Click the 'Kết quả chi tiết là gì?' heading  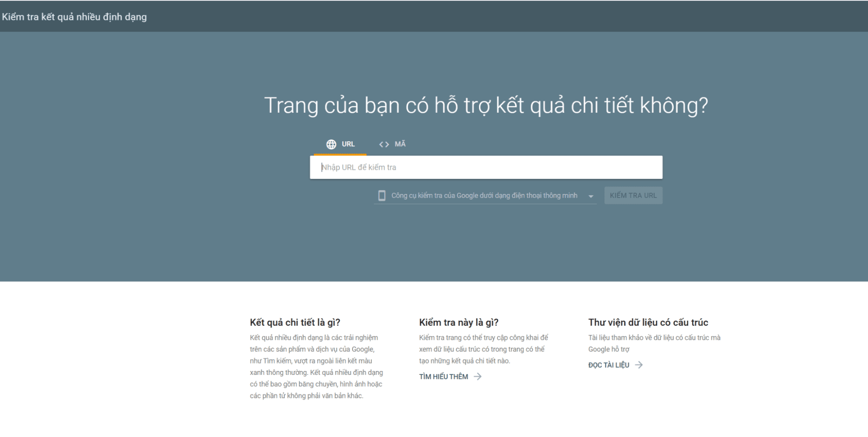tap(295, 322)
